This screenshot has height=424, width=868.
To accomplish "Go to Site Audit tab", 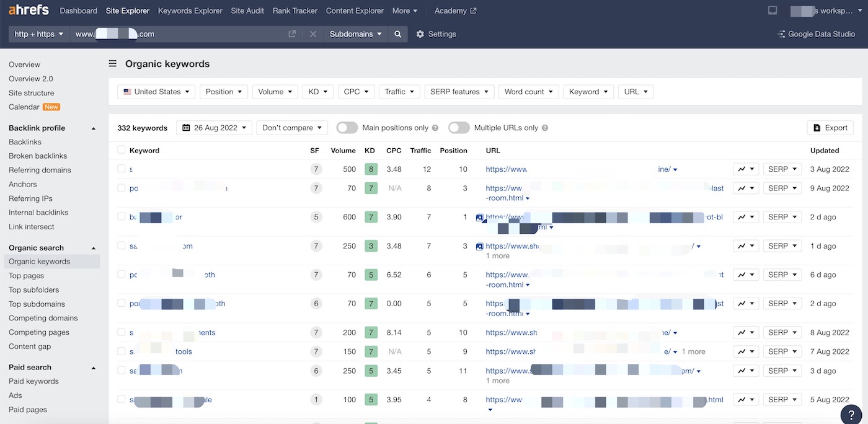I will (247, 11).
